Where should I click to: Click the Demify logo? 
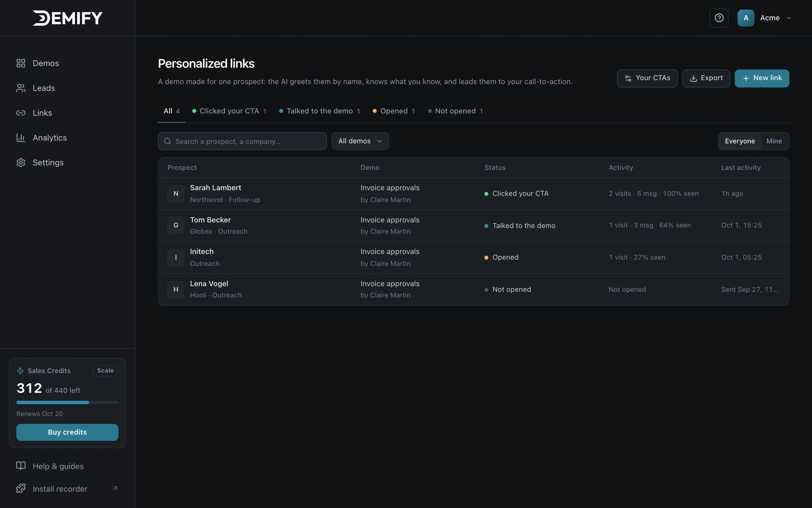coord(67,18)
